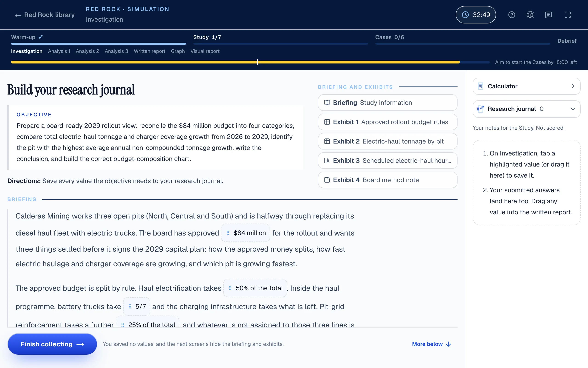This screenshot has height=368, width=588.
Task: Open the Graph tab
Action: tap(178, 51)
